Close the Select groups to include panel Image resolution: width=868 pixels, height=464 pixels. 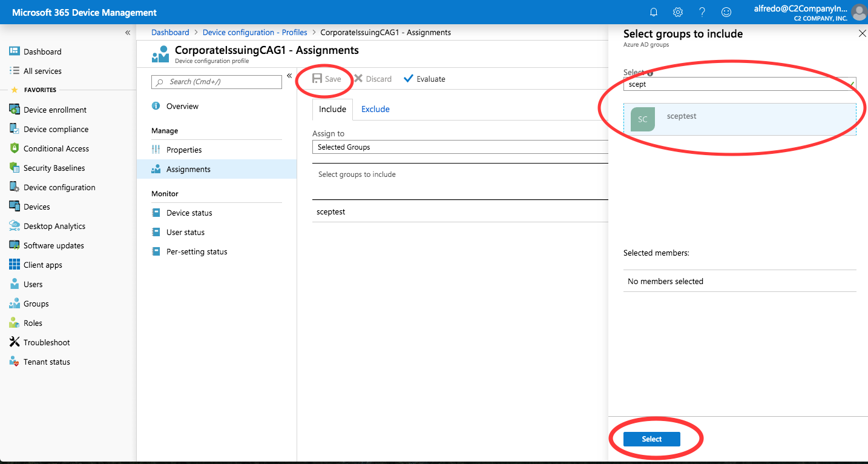862,34
